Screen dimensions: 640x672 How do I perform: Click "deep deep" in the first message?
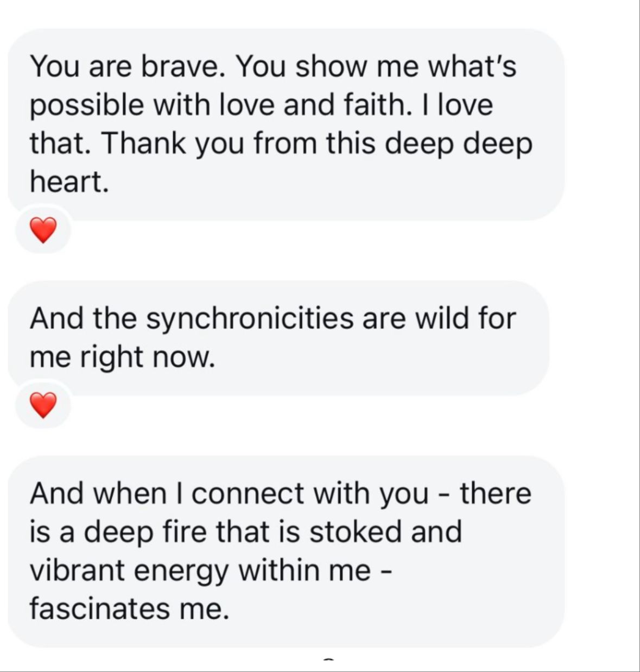click(x=459, y=143)
